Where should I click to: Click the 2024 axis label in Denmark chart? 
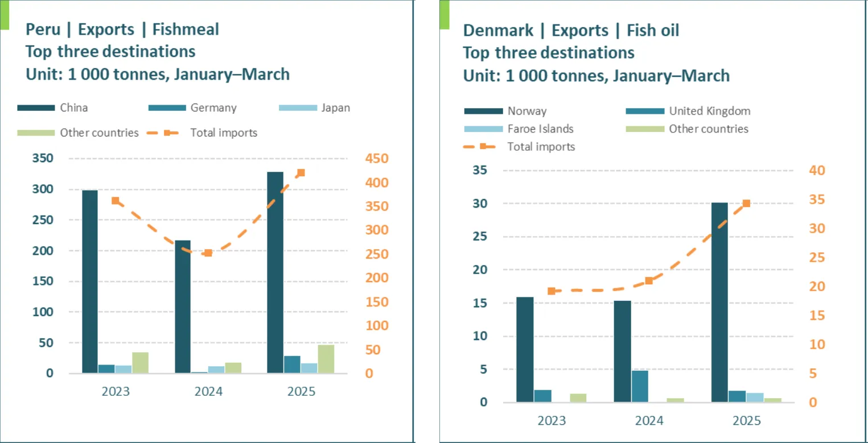649,421
